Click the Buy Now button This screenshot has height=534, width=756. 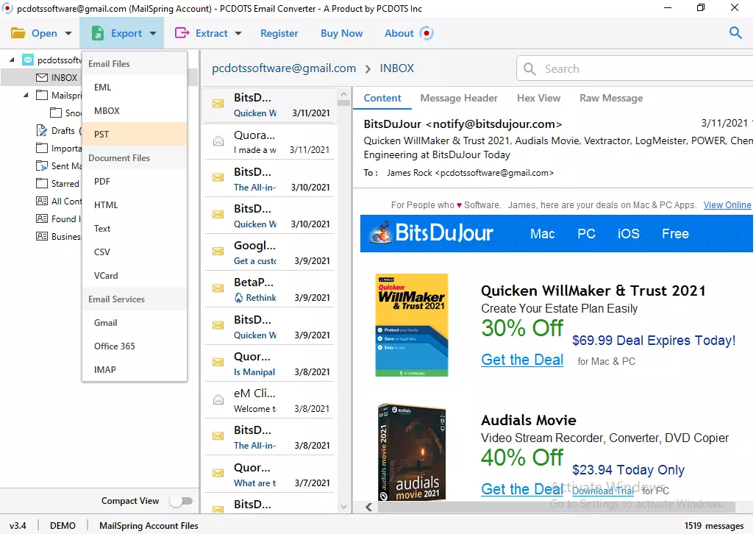pyautogui.click(x=341, y=33)
